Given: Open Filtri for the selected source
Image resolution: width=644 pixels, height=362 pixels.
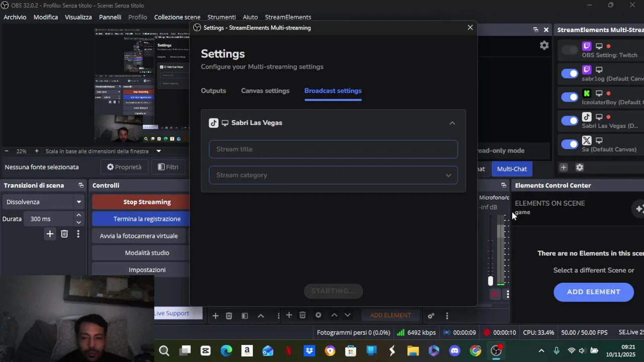Looking at the screenshot, I should coord(168,167).
